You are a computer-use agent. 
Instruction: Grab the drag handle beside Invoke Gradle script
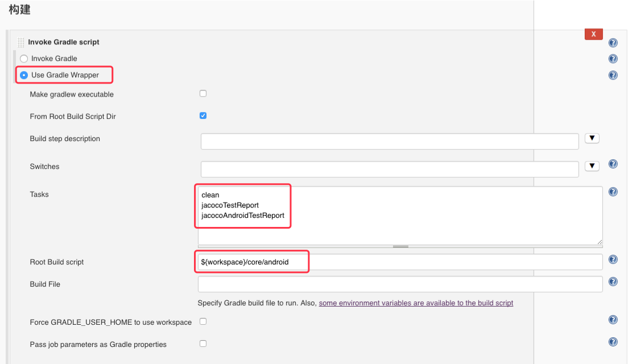(20, 42)
